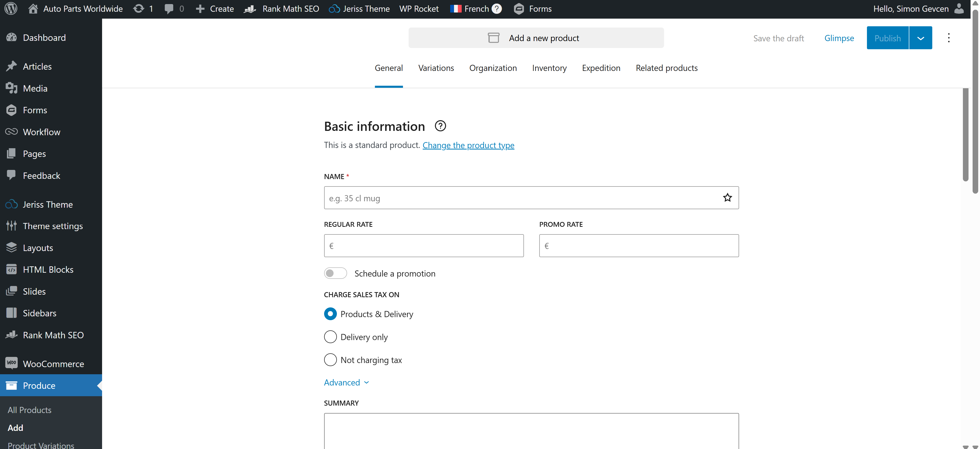
Task: Open the Basic information help icon
Action: tap(440, 126)
